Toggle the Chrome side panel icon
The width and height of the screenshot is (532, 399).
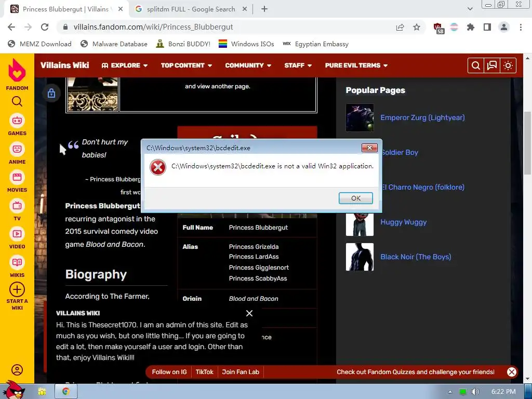487,27
